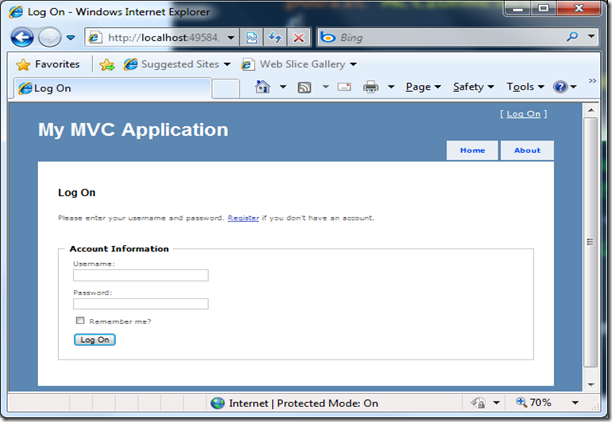Open a new blank tab
612x422 pixels.
[x=226, y=89]
